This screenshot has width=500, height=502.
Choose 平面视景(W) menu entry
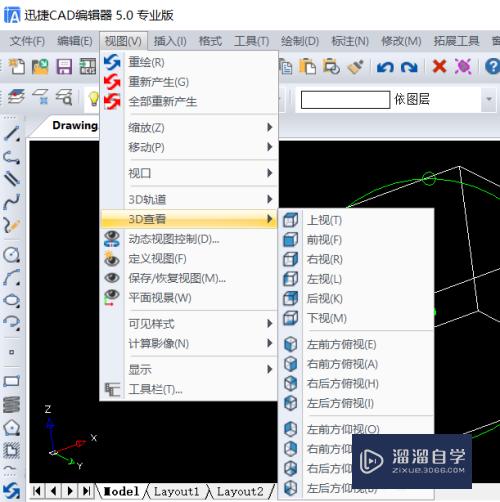pyautogui.click(x=189, y=298)
